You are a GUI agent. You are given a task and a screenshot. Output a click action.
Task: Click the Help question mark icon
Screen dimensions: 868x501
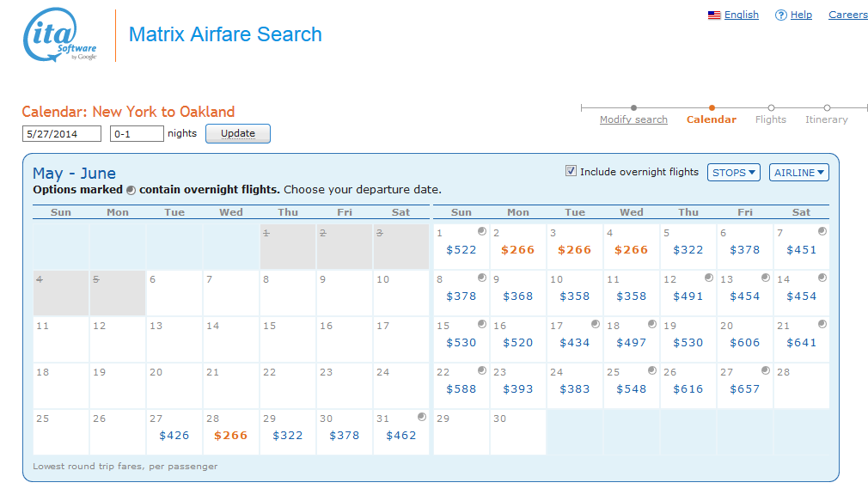click(780, 15)
